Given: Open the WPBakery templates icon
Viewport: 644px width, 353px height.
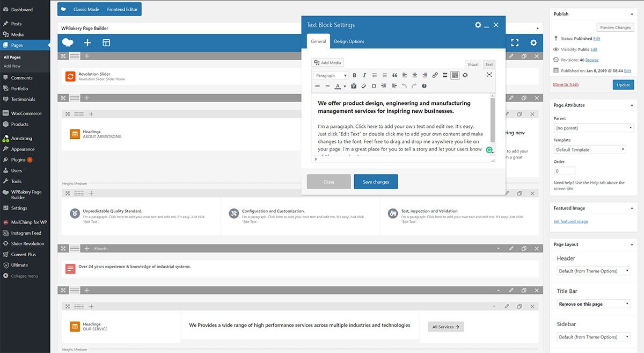Looking at the screenshot, I should point(106,42).
